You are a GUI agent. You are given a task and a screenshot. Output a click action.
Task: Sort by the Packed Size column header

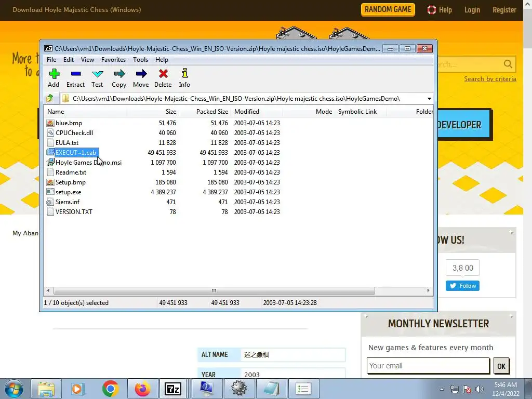(x=205, y=112)
